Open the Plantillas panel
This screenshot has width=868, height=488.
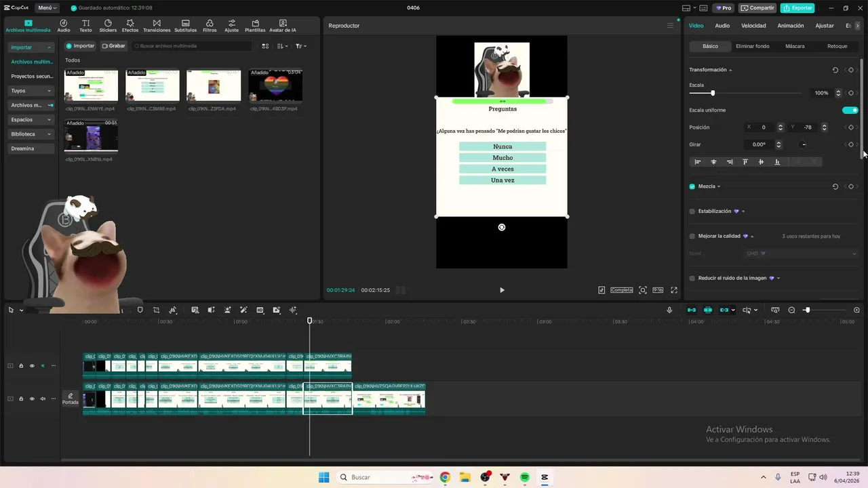pos(255,26)
